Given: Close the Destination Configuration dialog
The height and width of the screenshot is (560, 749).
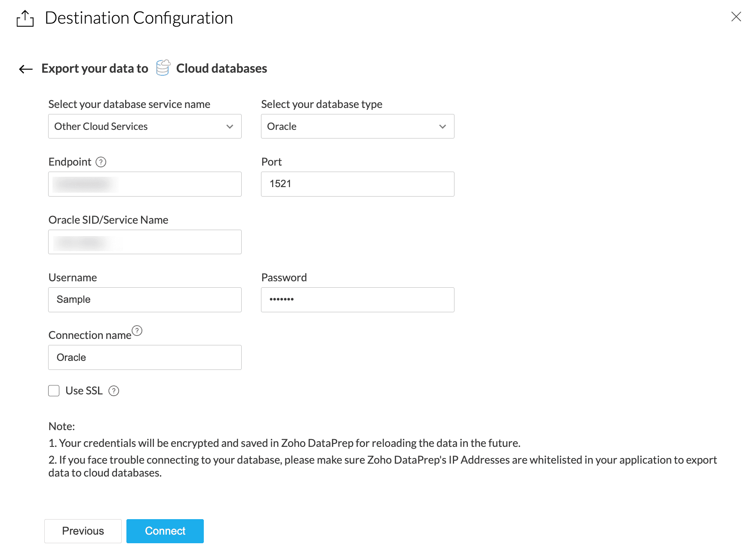Looking at the screenshot, I should [x=736, y=17].
